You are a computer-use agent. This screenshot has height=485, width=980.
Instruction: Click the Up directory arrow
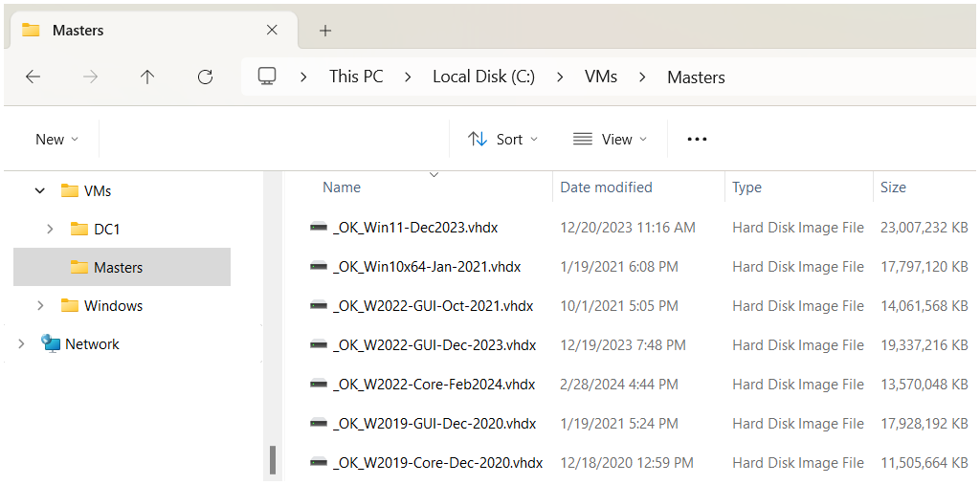click(x=147, y=77)
